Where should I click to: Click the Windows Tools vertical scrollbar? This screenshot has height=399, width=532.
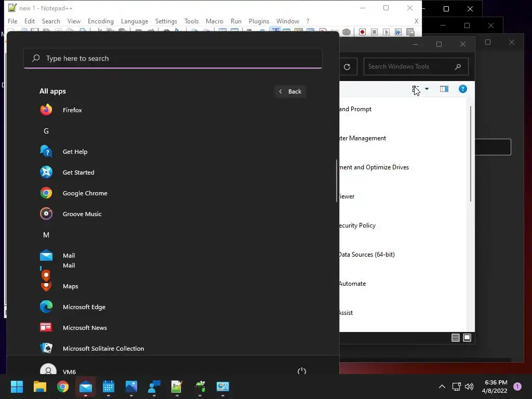click(471, 154)
